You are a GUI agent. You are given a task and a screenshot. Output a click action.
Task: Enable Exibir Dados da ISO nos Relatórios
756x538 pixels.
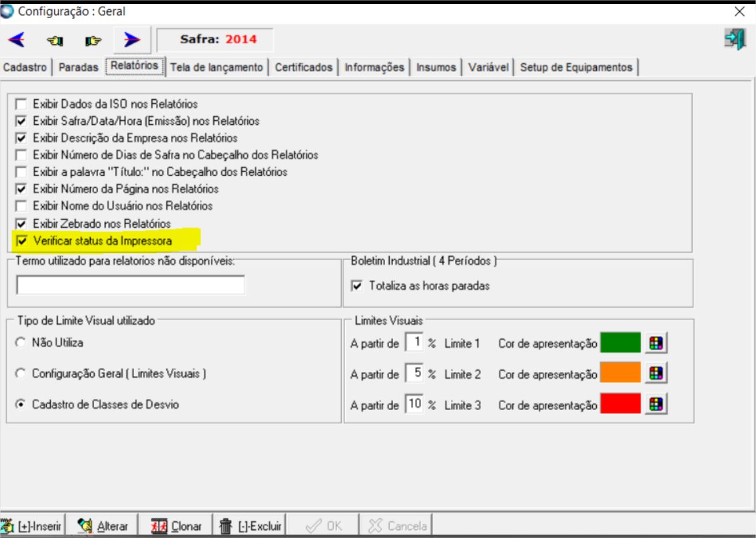[22, 104]
